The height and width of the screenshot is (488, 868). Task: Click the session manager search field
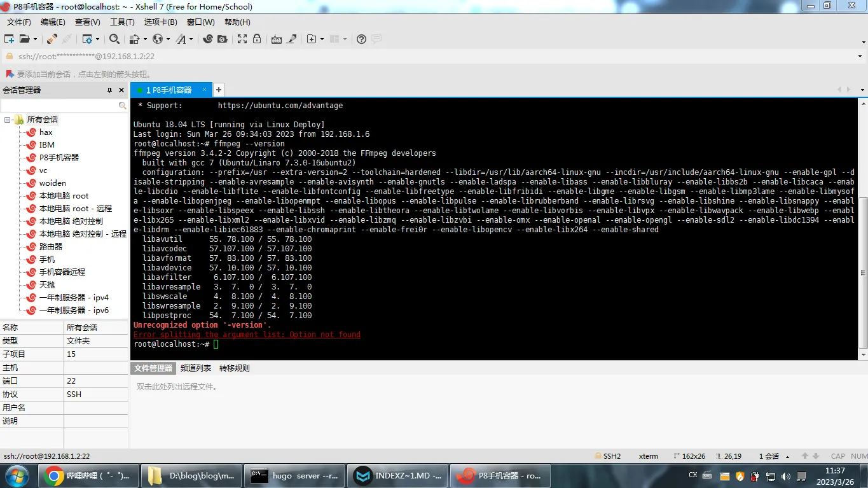point(60,106)
